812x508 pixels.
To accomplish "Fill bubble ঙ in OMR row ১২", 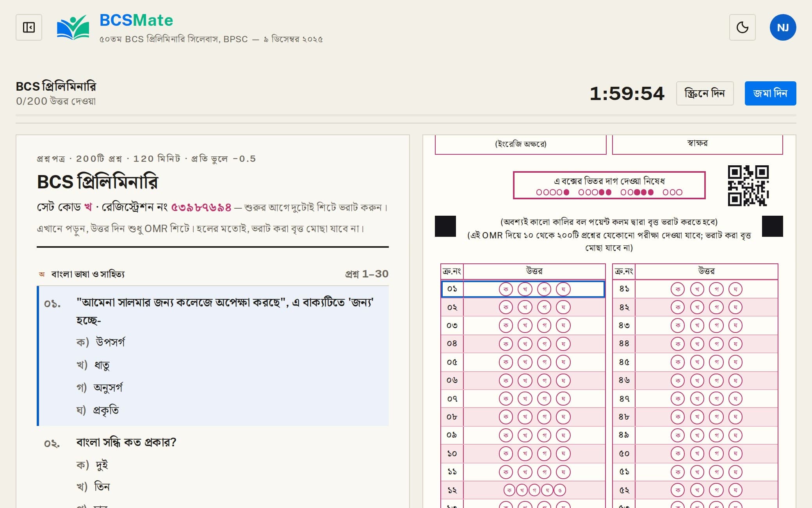I will tap(560, 490).
